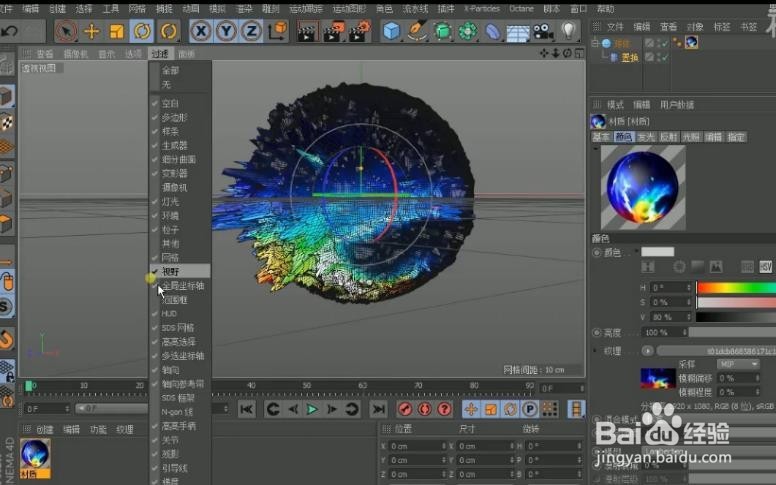The height and width of the screenshot is (485, 776).
Task: Select the highlighted Rotate tool icon
Action: point(142,31)
